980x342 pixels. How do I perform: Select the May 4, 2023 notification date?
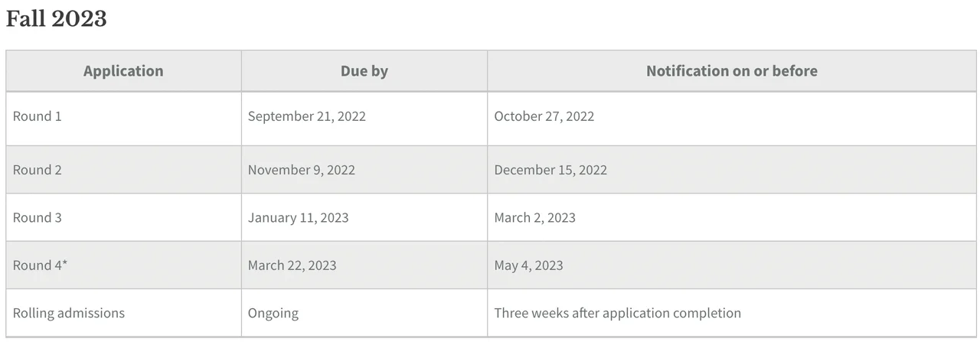click(528, 265)
